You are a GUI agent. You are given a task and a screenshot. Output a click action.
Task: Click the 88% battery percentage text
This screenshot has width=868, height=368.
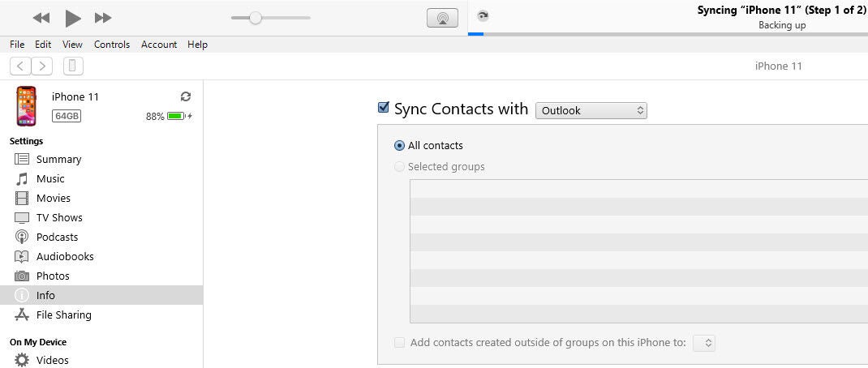[x=155, y=116]
